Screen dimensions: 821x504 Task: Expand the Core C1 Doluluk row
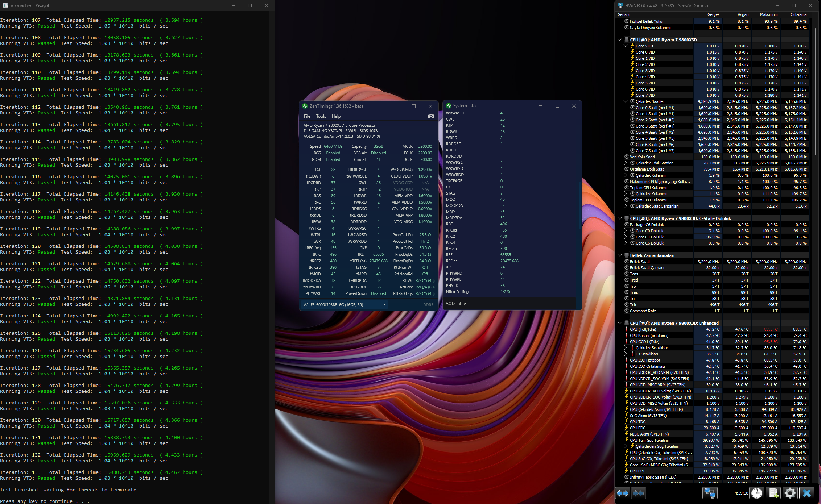[x=626, y=237]
